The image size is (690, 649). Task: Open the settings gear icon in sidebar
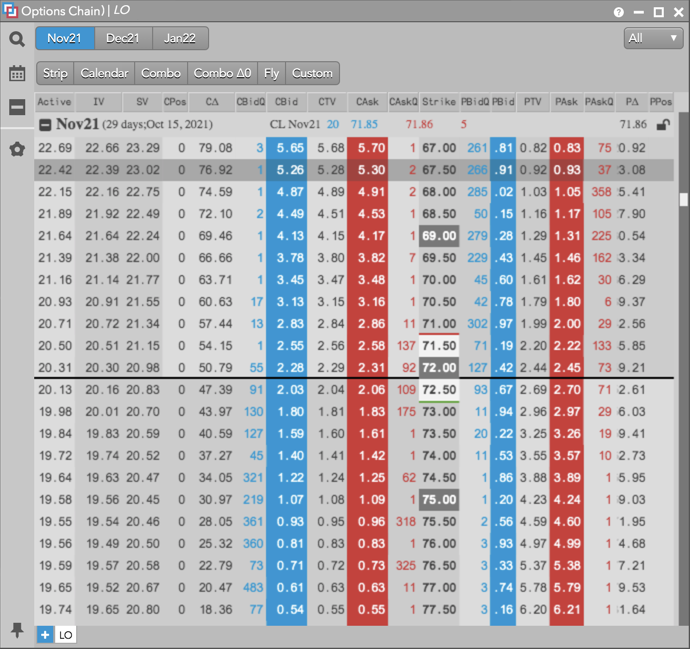[x=17, y=149]
